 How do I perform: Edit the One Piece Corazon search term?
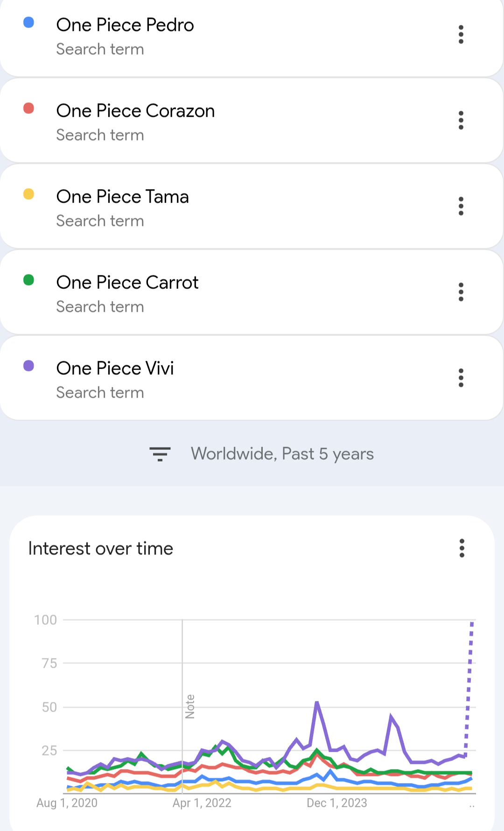(135, 111)
